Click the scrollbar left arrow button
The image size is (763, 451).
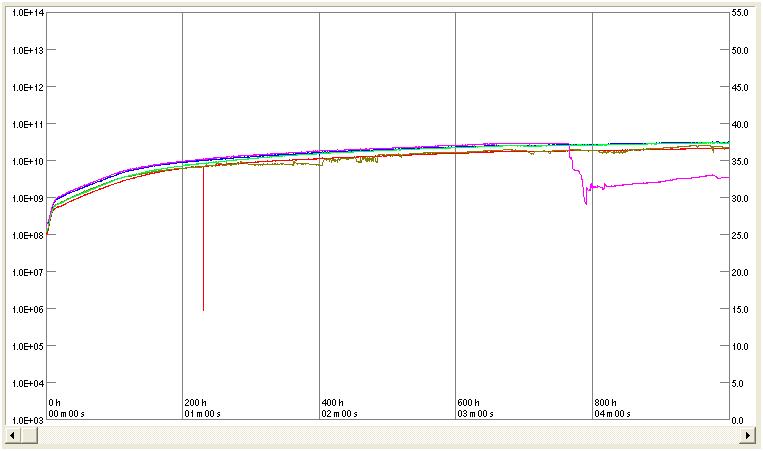[x=12, y=435]
